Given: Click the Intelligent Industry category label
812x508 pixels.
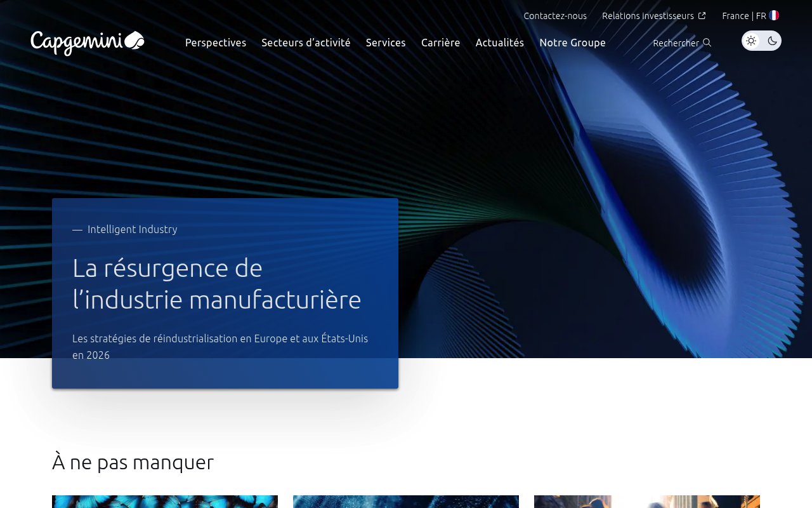Looking at the screenshot, I should pyautogui.click(x=133, y=229).
